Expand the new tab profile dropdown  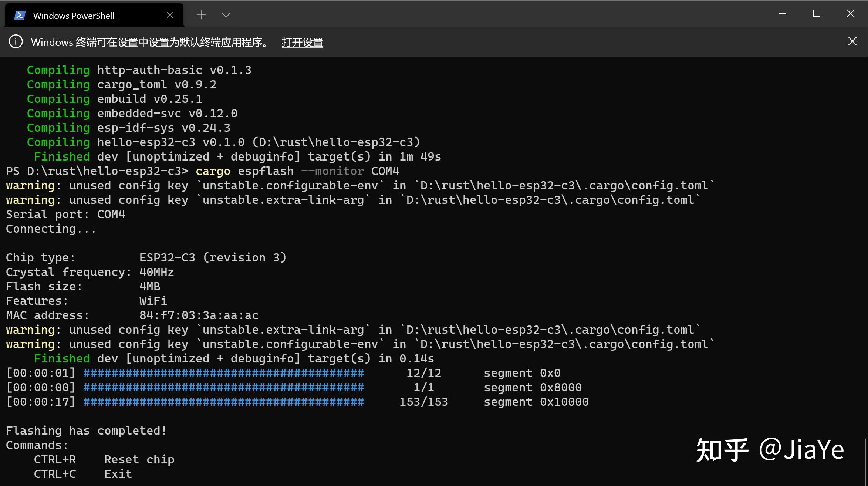[226, 15]
